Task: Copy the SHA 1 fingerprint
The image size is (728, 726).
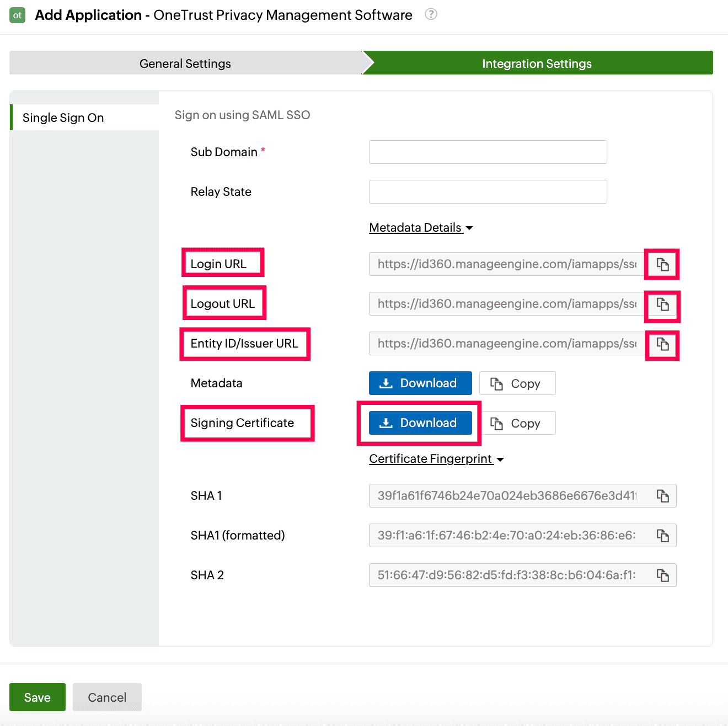Action: tap(662, 496)
